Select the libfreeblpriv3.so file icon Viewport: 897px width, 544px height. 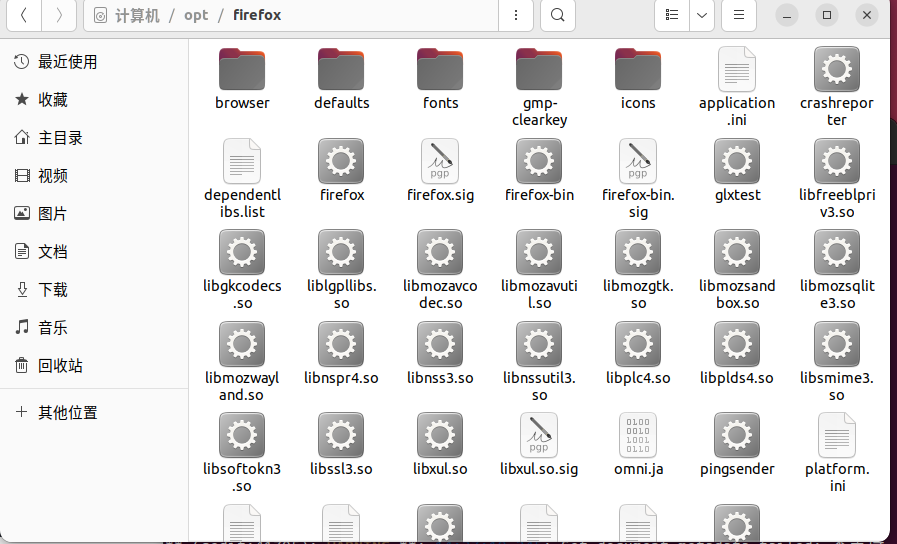836,161
